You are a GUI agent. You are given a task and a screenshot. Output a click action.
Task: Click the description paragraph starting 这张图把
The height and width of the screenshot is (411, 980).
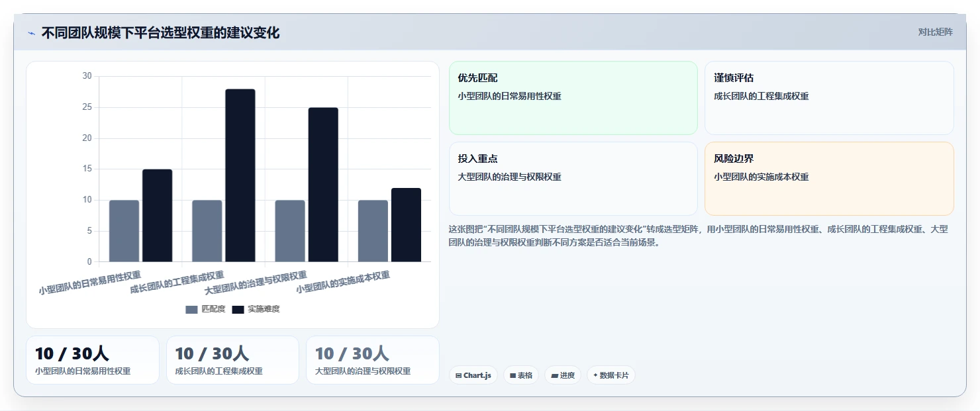coord(700,236)
